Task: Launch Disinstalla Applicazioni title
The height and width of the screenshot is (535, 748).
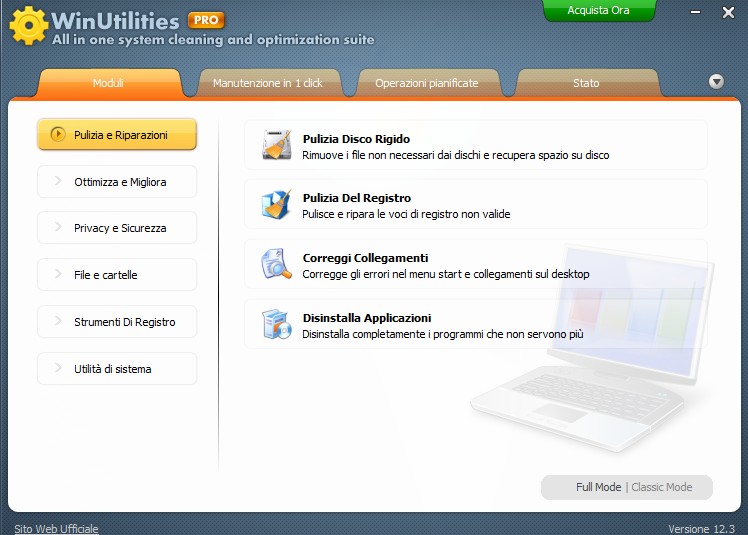Action: (x=367, y=318)
